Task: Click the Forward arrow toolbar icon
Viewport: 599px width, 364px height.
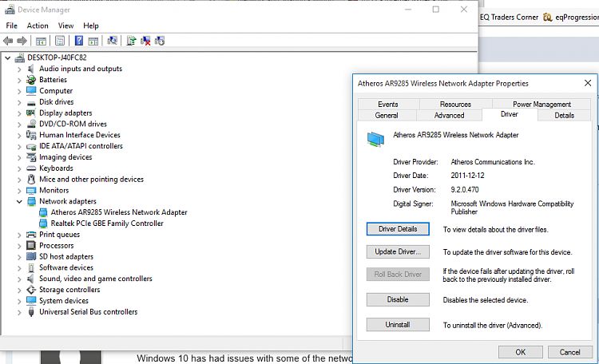Action: [x=22, y=41]
